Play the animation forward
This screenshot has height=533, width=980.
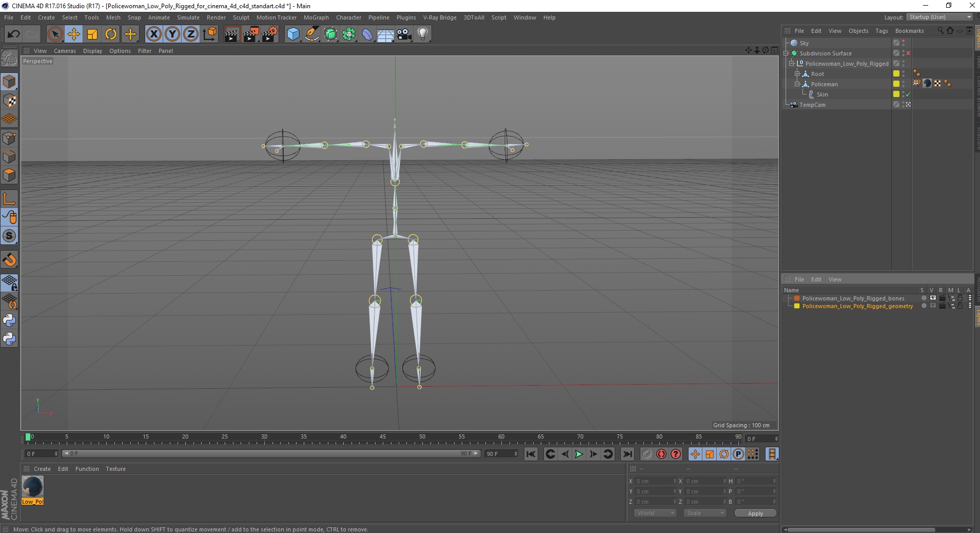(x=579, y=454)
